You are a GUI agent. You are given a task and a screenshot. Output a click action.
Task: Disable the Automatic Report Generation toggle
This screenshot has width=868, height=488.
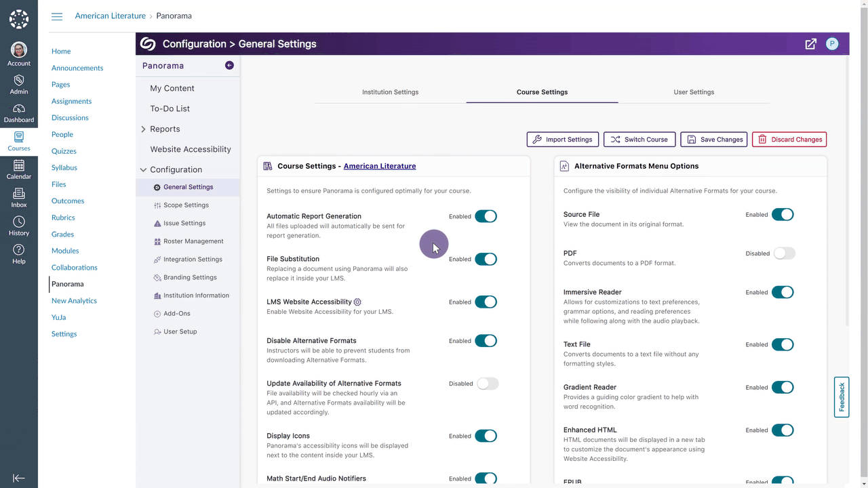486,216
